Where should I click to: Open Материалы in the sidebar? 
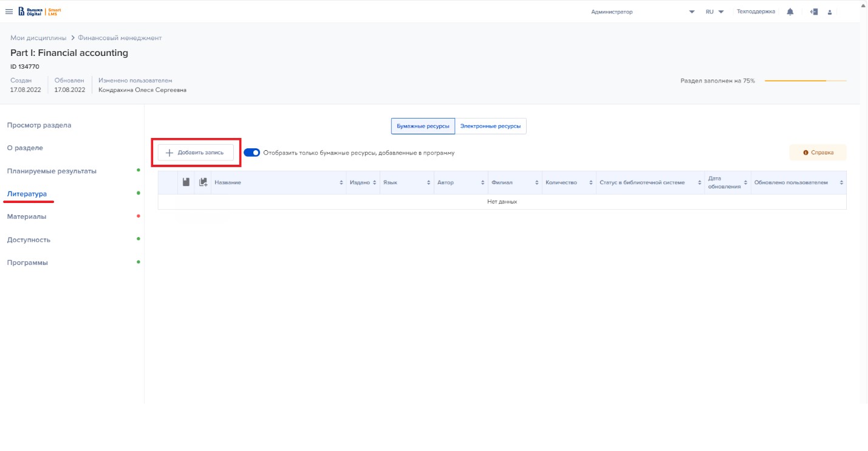pyautogui.click(x=27, y=216)
